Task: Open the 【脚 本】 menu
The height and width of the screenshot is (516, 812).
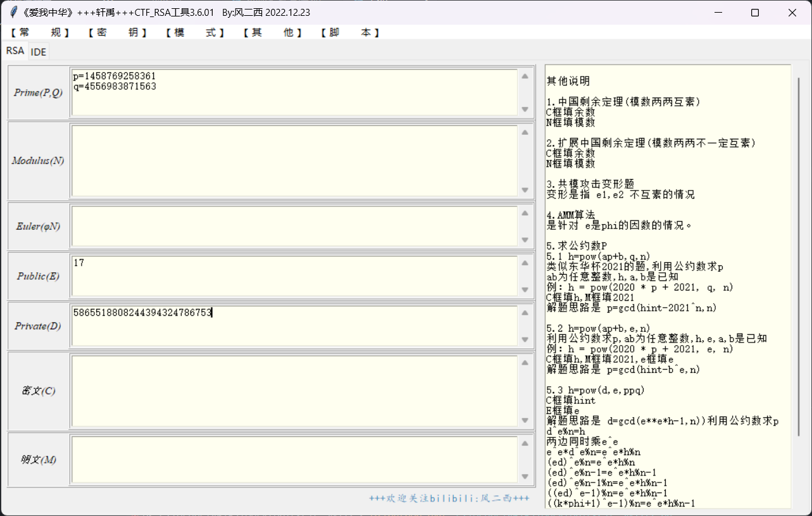Action: coord(351,32)
